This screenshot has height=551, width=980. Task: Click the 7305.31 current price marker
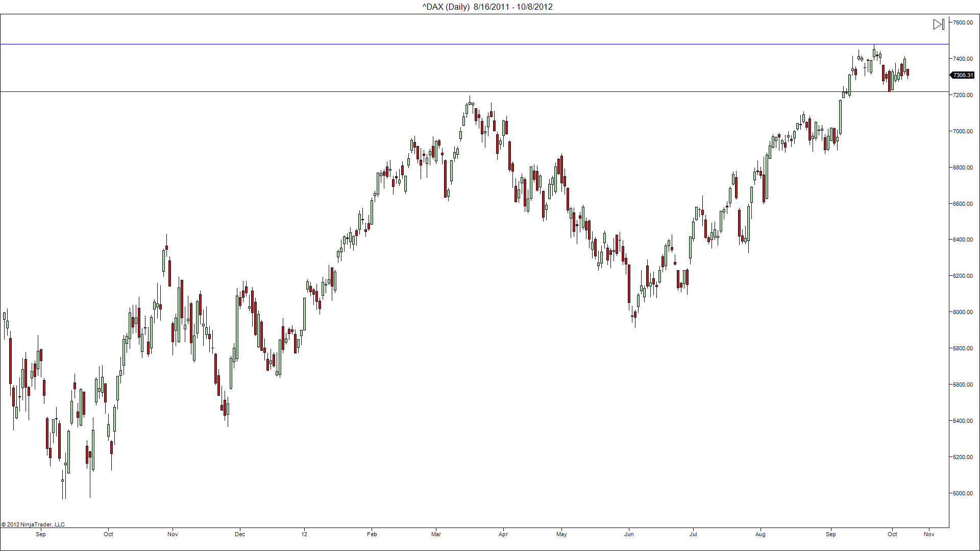click(963, 75)
